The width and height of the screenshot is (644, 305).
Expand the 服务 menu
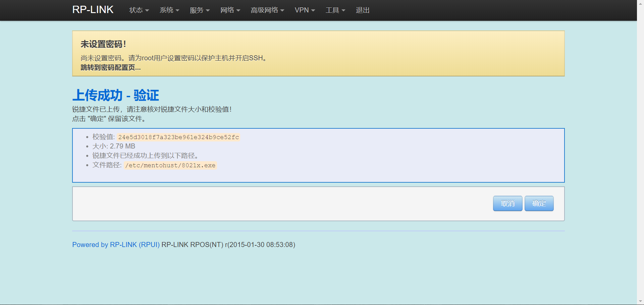tap(200, 10)
